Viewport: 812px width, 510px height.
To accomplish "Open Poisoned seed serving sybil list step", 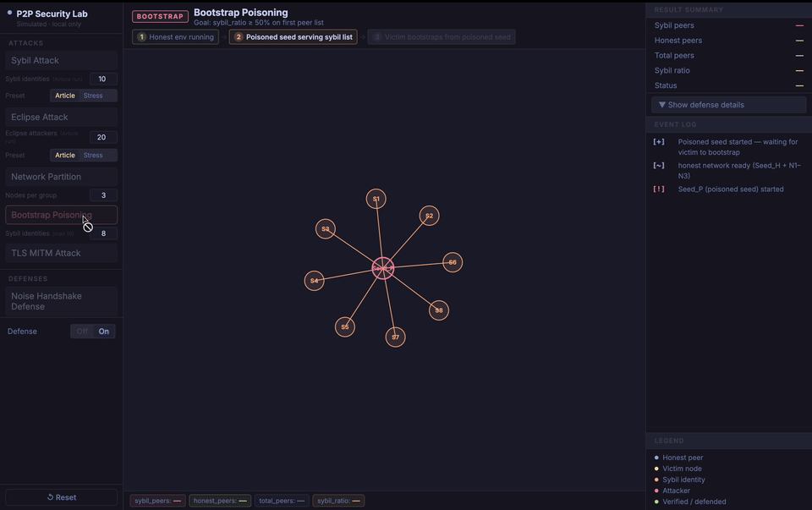I will pyautogui.click(x=294, y=37).
